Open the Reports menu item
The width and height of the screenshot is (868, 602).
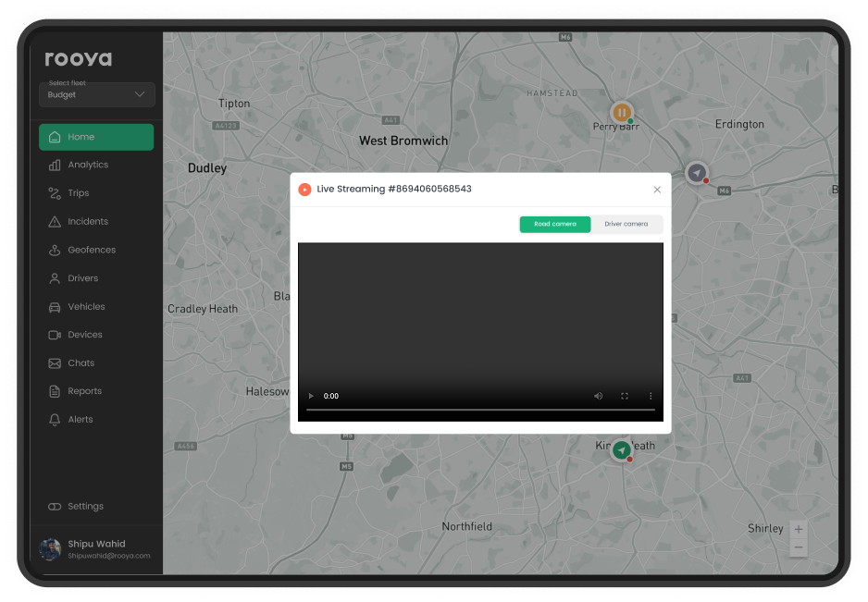[x=84, y=391]
